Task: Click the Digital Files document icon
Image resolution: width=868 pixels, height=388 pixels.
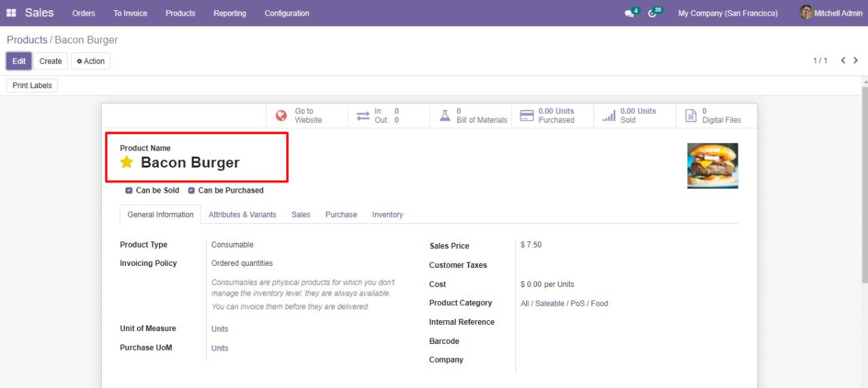Action: coord(690,116)
